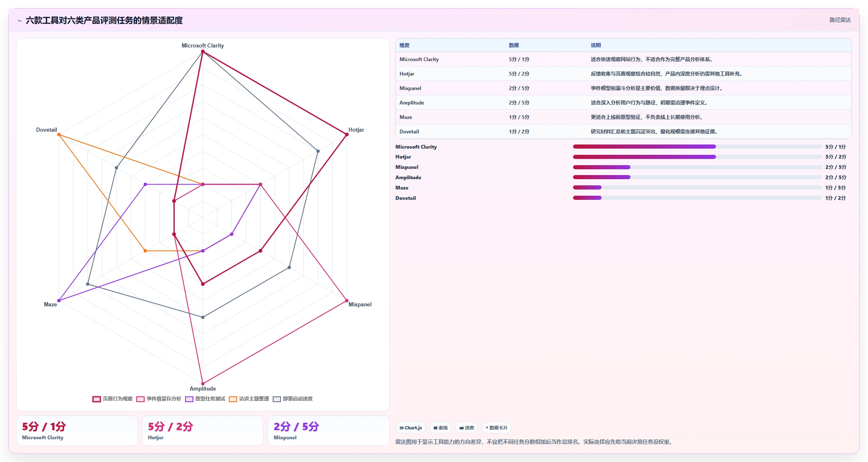Hide the 部署启动速度 legend series
Viewport: 868px width, 462px height.
293,399
